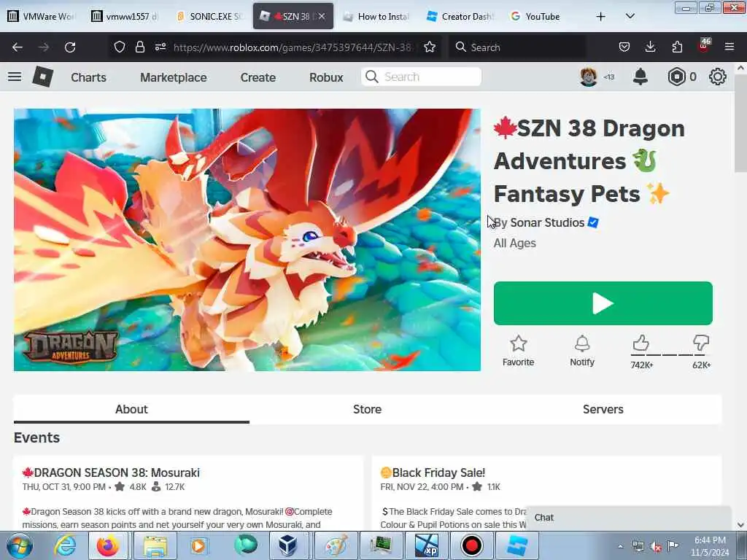The image size is (747, 560).
Task: Switch to the How to Instal tab
Action: (x=376, y=16)
